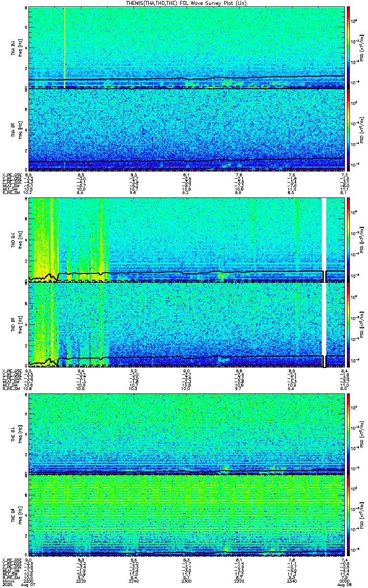Click the color bar beside the THE perpendicular panel
This screenshot has width=368, height=588.
[348, 434]
